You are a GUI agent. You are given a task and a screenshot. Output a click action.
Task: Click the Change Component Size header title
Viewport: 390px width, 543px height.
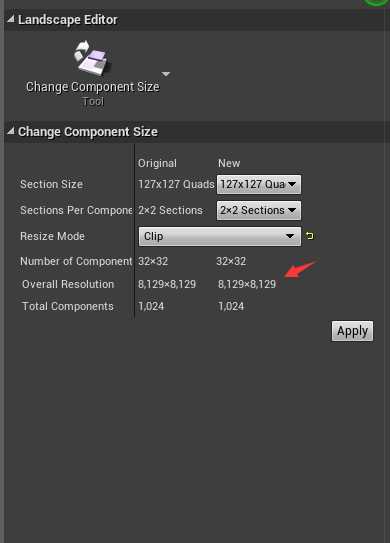tap(88, 132)
